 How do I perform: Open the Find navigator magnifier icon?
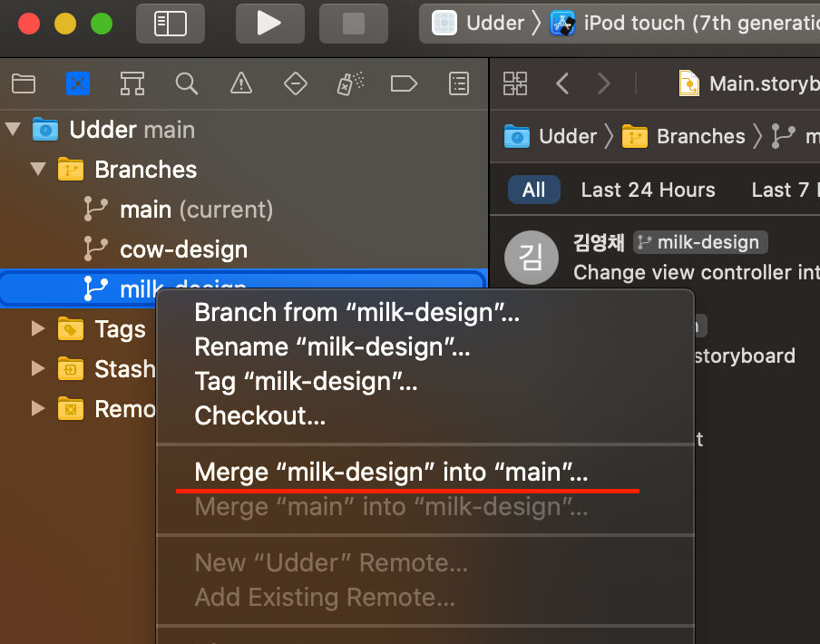(x=187, y=83)
